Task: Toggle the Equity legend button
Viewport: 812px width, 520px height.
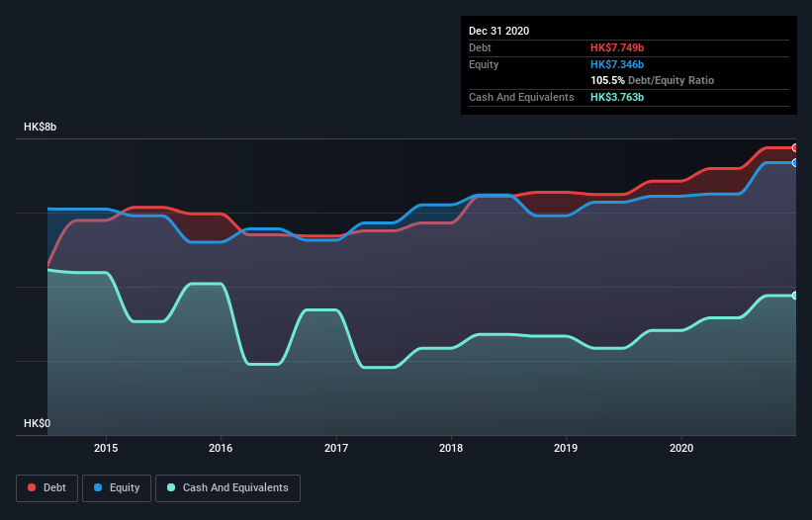Action: coord(117,488)
